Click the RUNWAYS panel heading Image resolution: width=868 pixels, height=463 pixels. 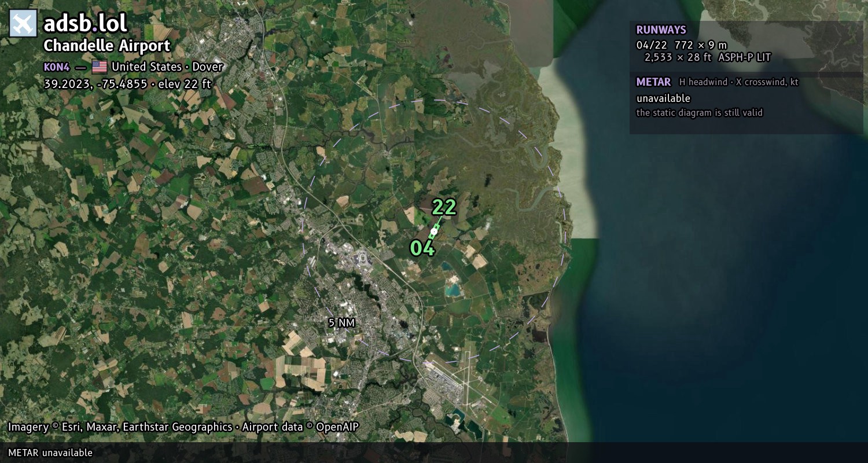tap(661, 30)
